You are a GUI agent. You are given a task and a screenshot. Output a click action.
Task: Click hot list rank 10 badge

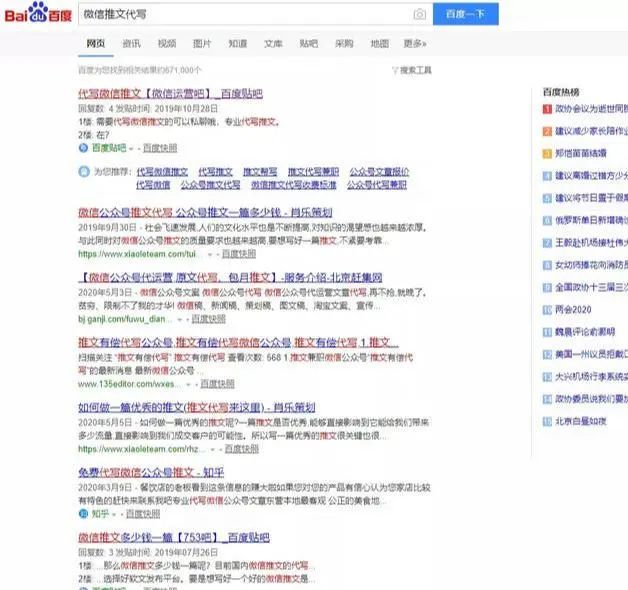click(547, 310)
